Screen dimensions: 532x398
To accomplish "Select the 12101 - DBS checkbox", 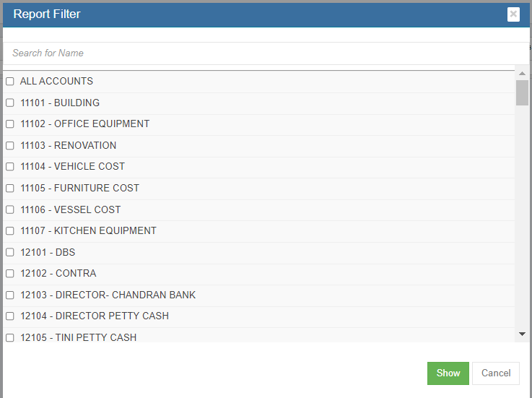I will point(10,252).
